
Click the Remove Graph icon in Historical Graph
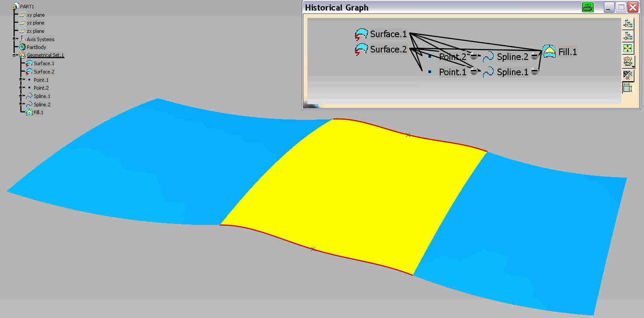628,36
